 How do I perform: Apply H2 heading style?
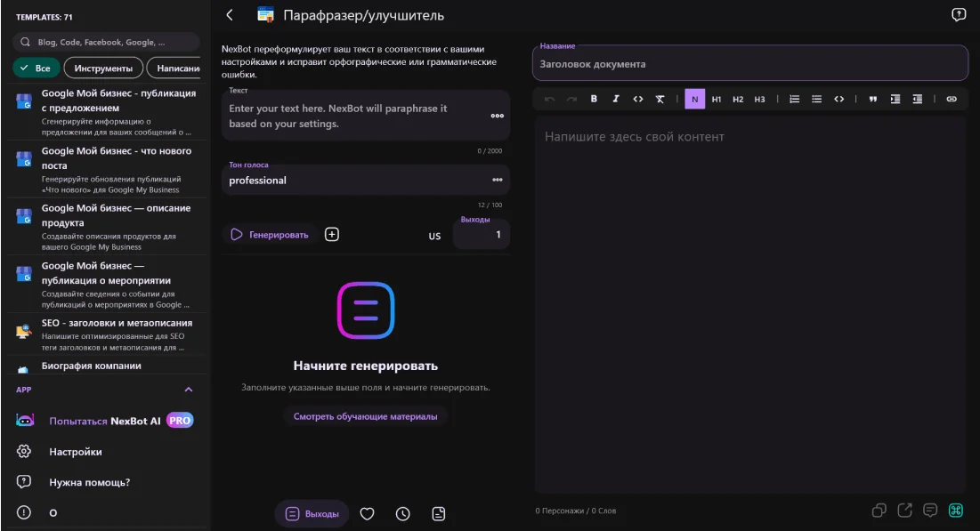coord(738,100)
